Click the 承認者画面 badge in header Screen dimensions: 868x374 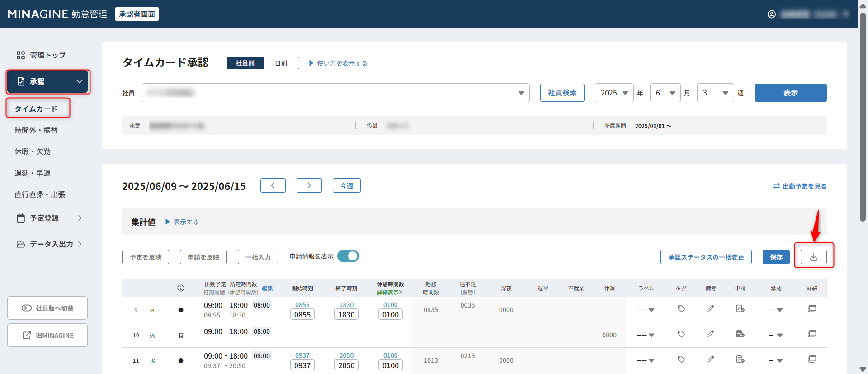click(x=137, y=14)
